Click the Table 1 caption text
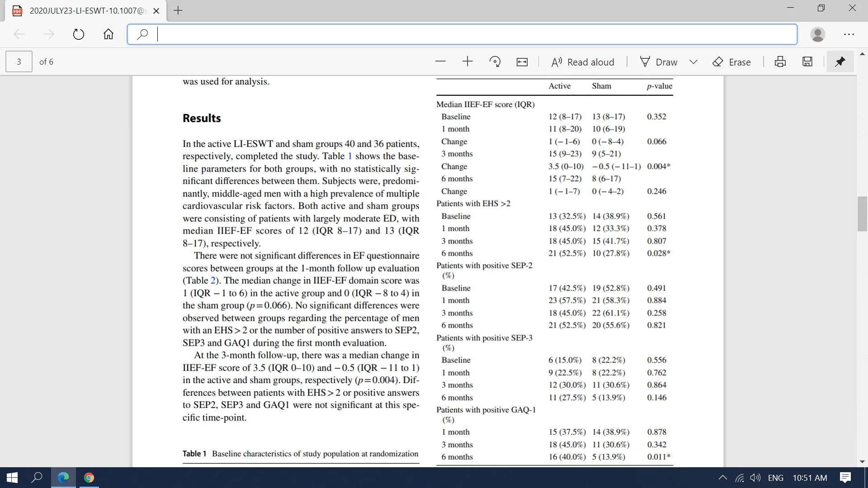 [301, 454]
